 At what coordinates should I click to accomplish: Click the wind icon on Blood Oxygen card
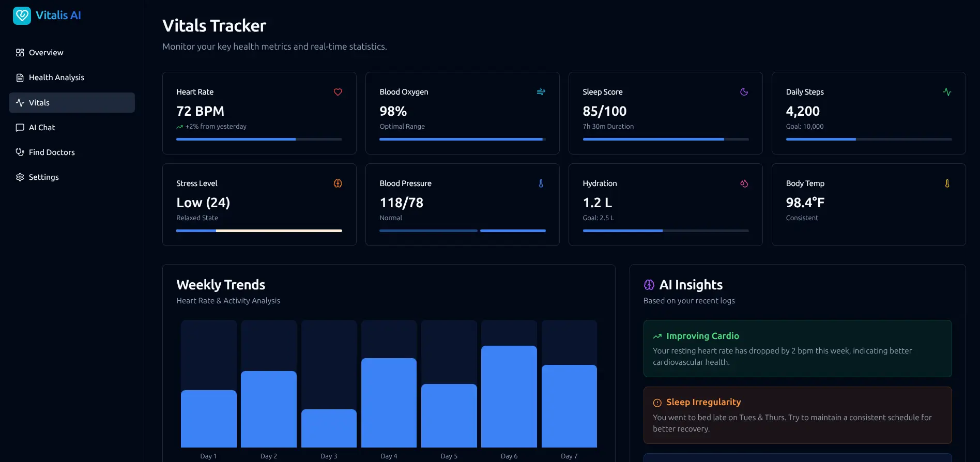pyautogui.click(x=541, y=92)
